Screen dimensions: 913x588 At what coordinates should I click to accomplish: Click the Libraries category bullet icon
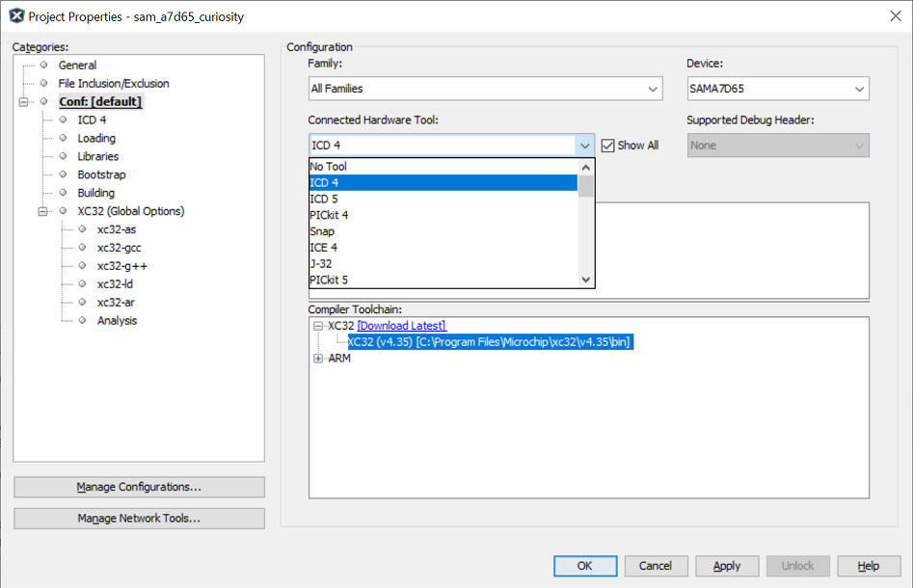63,157
